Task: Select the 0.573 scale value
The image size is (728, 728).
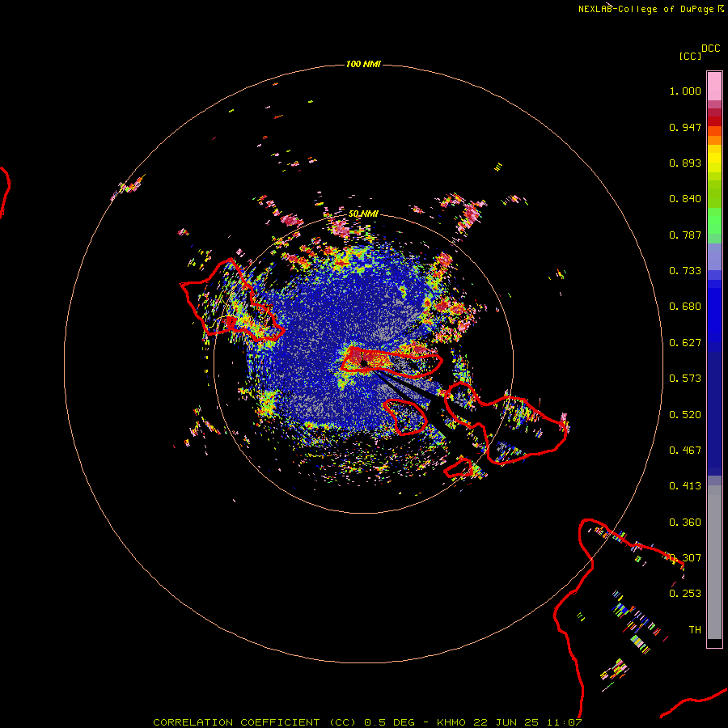Action: (x=685, y=379)
